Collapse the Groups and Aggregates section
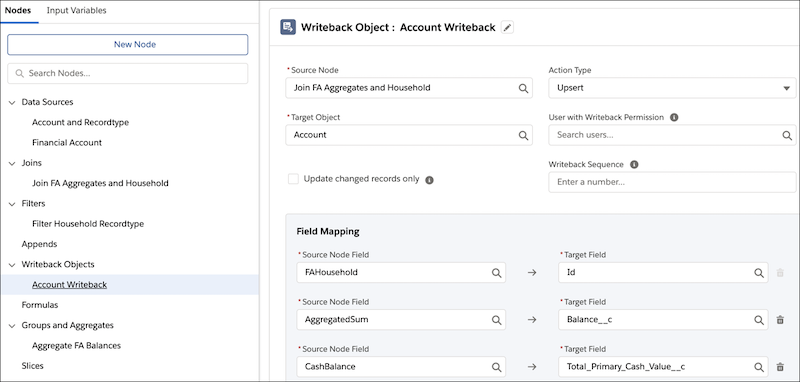800x382 pixels. (x=12, y=325)
